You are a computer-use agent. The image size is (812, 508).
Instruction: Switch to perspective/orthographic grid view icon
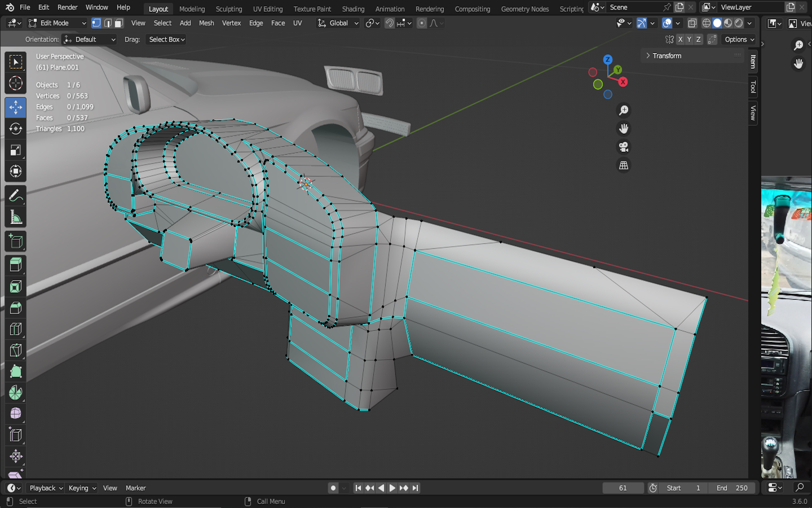pos(624,165)
